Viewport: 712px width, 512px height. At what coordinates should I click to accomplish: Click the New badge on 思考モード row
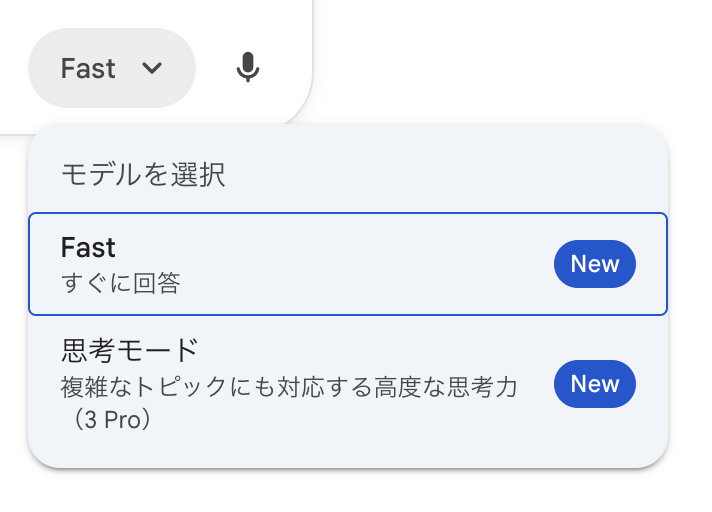(x=595, y=384)
